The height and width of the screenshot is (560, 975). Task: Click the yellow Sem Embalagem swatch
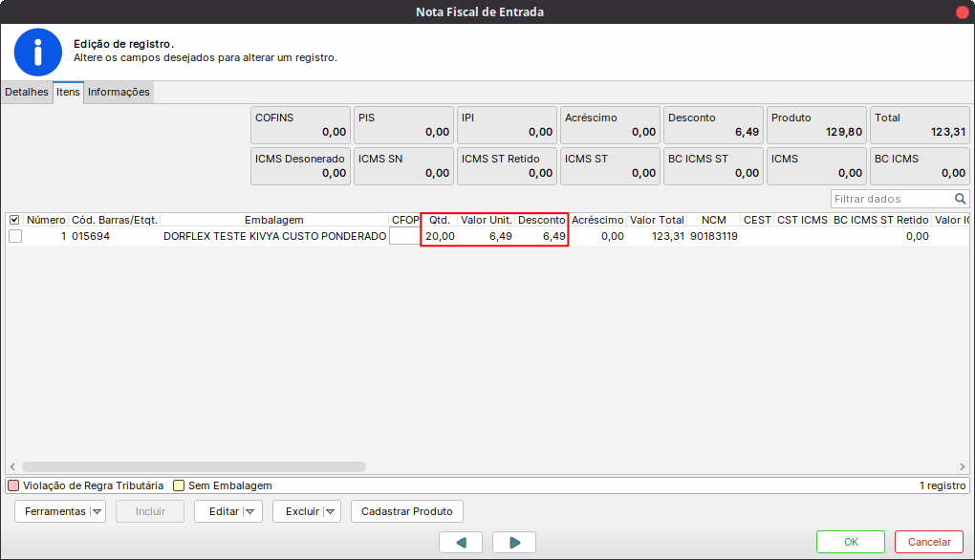[x=179, y=485]
